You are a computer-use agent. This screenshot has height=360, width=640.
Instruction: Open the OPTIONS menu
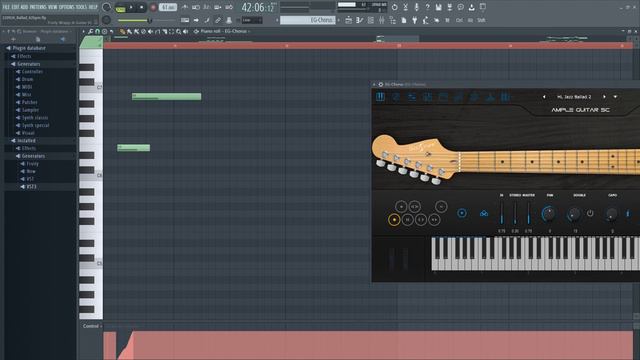point(67,7)
